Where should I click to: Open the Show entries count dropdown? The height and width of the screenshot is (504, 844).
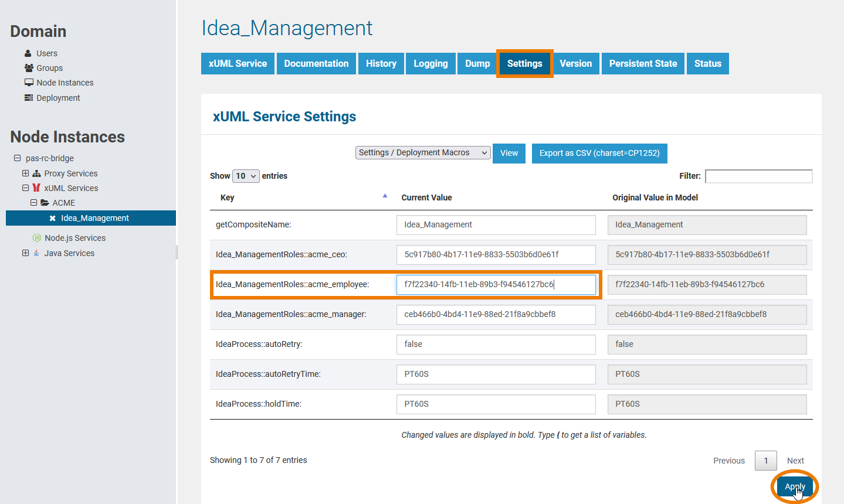[x=246, y=176]
